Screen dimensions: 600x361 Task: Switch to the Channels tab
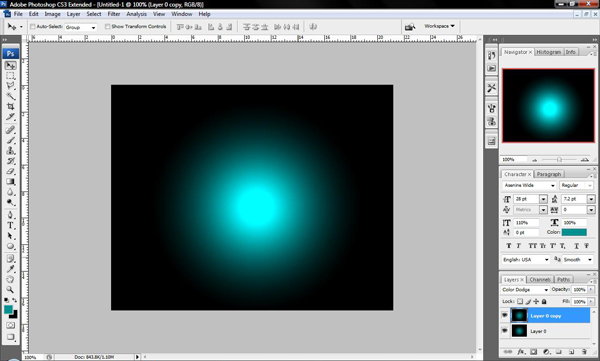540,279
